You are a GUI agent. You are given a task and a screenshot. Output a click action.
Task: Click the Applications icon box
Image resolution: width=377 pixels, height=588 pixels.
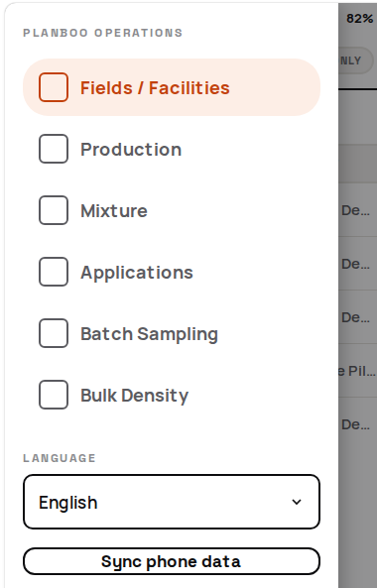click(54, 272)
